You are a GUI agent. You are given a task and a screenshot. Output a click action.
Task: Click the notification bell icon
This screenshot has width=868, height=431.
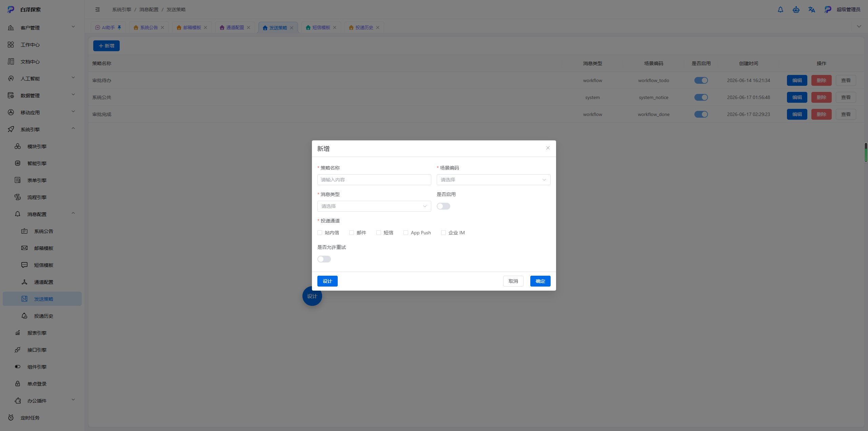781,9
